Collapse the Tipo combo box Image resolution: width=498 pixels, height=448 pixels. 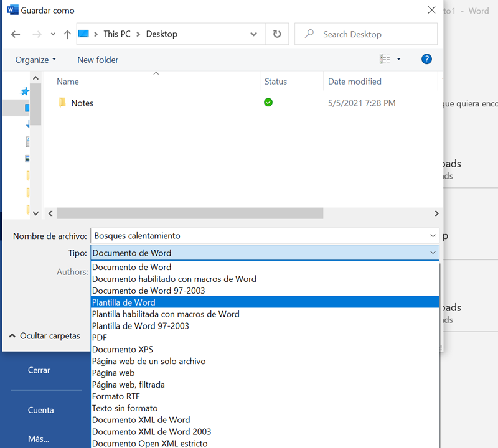click(x=433, y=253)
